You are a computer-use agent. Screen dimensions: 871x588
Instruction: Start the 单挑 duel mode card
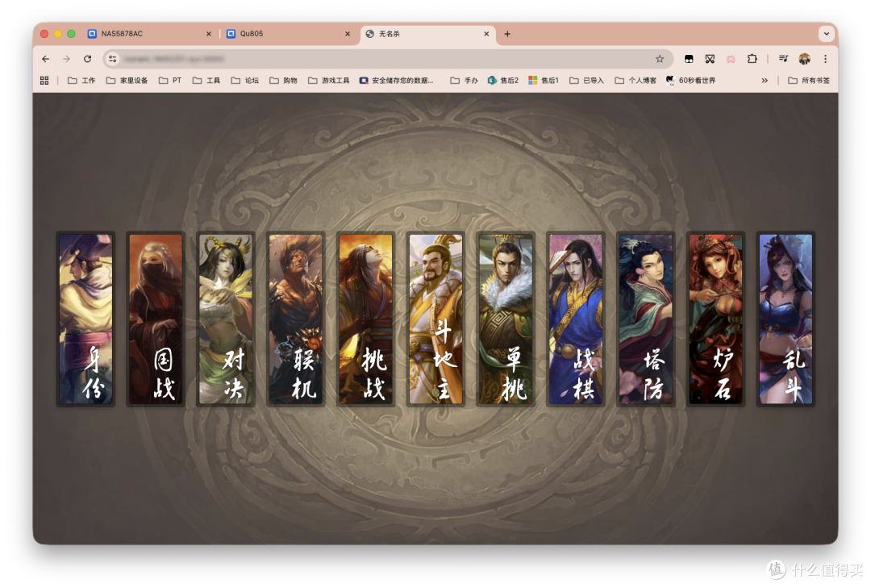[x=506, y=319]
